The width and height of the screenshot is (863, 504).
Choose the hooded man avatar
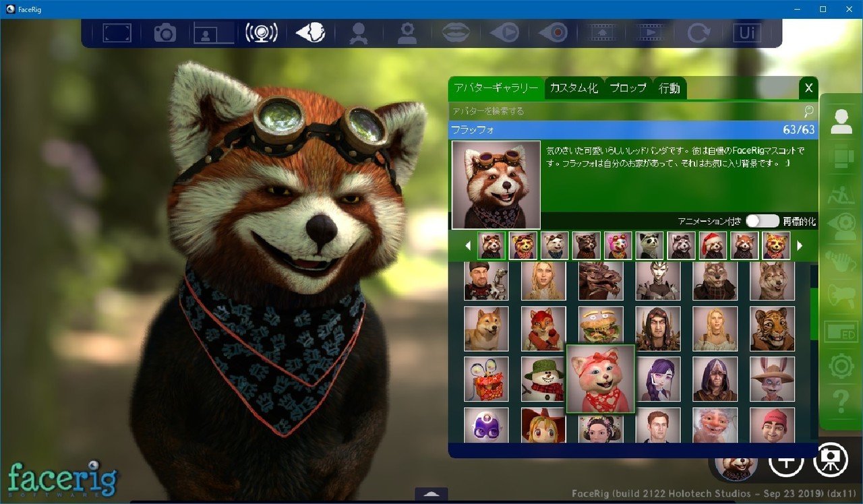tap(715, 379)
